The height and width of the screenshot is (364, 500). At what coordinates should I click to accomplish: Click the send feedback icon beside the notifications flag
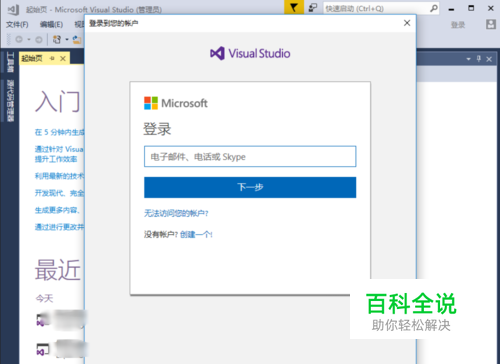point(313,8)
